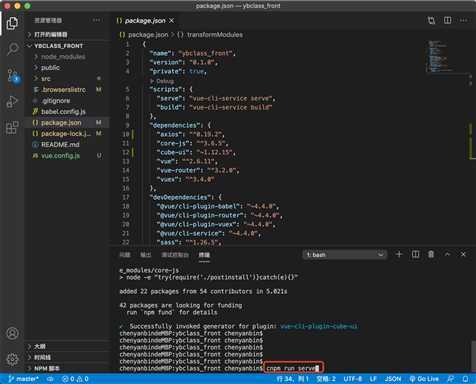Viewport: 476px width, 384px height.
Task: Change encoding via UTF-8 status item
Action: click(353, 379)
